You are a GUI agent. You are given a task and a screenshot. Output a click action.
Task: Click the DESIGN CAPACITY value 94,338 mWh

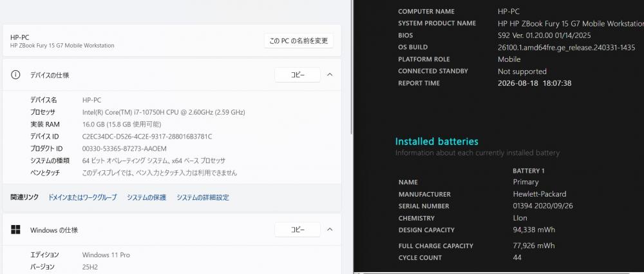tap(534, 230)
